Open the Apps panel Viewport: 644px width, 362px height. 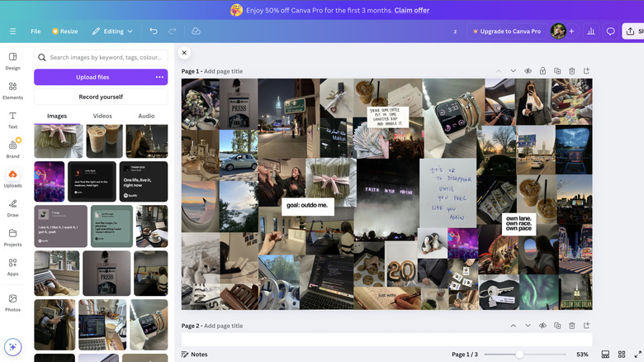click(12, 268)
